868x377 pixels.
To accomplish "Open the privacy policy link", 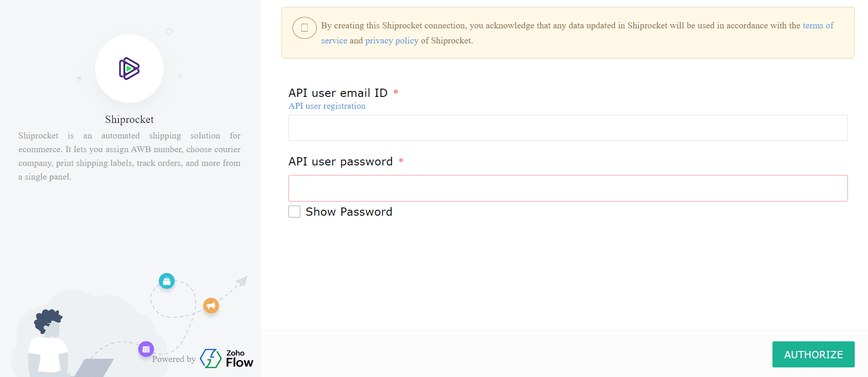I will 392,41.
